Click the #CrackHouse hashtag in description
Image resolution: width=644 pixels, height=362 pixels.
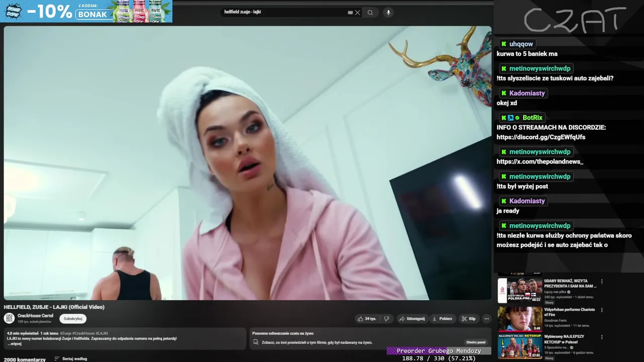(83, 333)
